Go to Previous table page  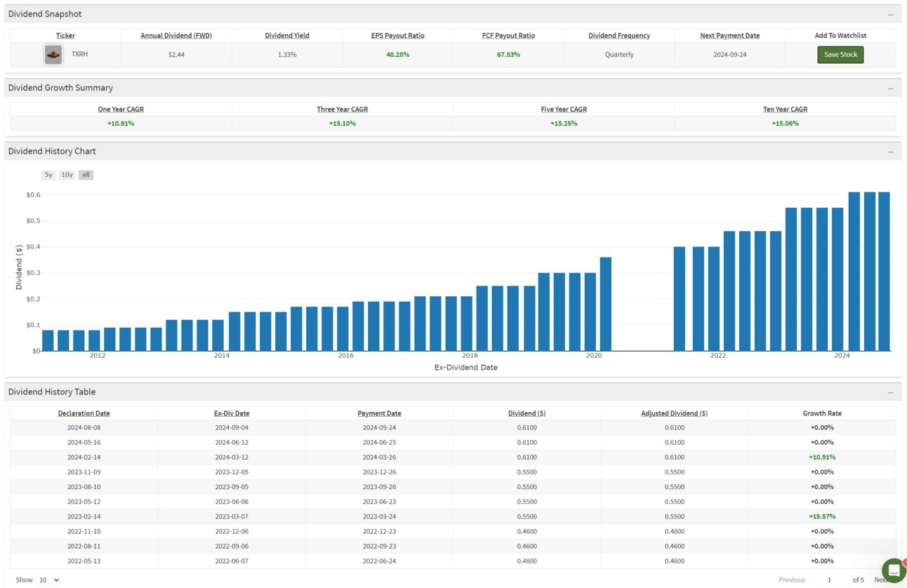click(791, 580)
